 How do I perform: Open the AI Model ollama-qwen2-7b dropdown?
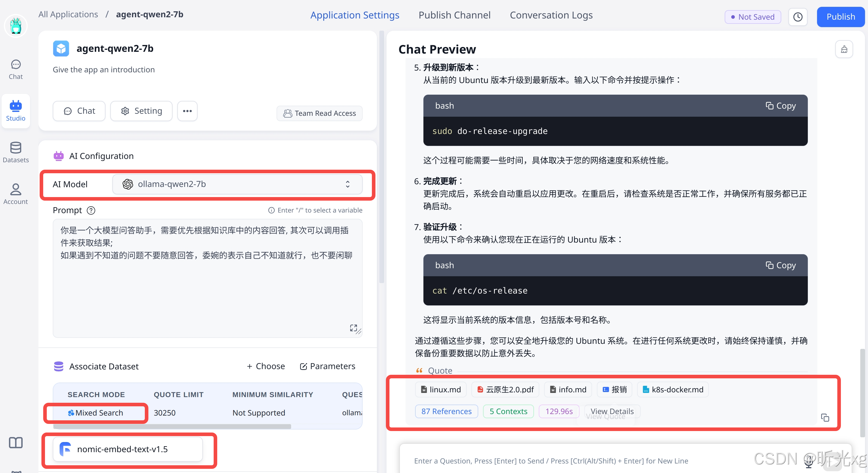coord(237,184)
